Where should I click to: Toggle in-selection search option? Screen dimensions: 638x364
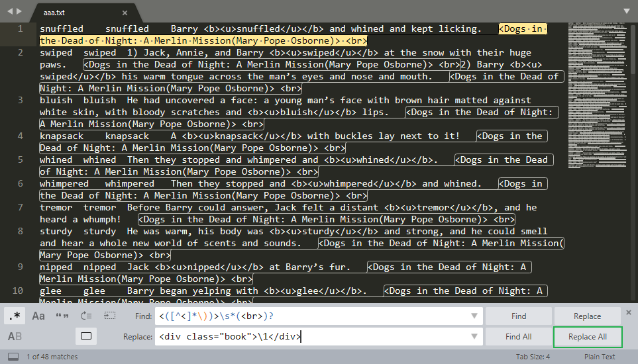tap(110, 316)
